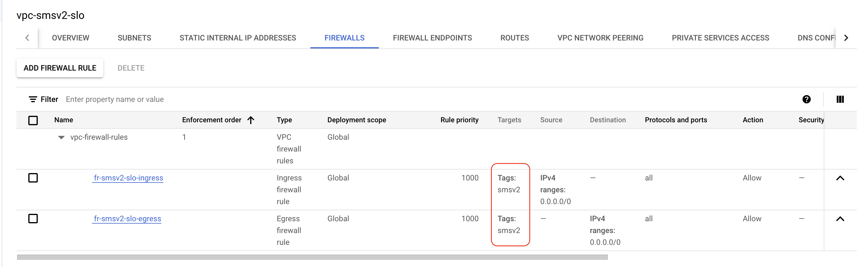Click the filter property input field

[114, 99]
